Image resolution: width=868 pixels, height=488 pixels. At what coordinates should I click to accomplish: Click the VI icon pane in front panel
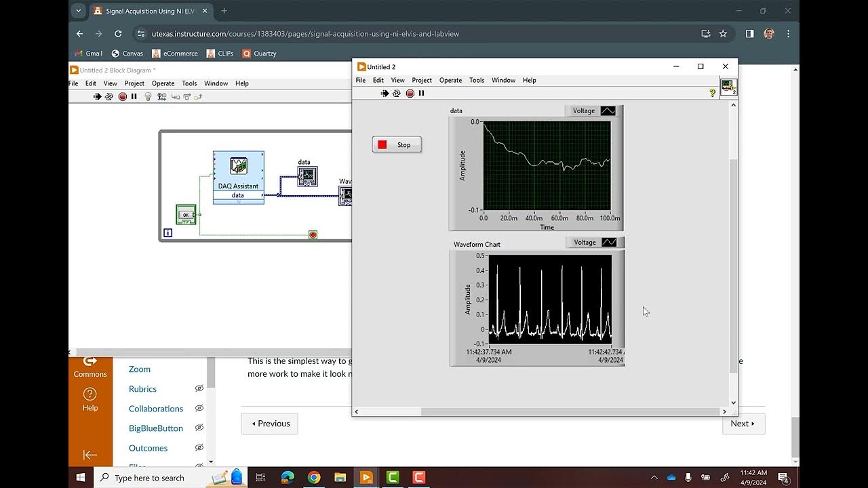728,87
